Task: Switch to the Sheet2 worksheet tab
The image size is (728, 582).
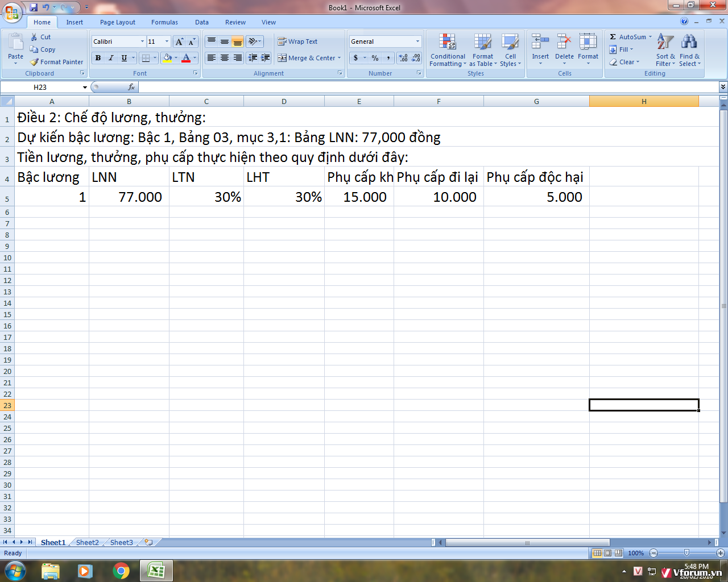Action: 87,542
